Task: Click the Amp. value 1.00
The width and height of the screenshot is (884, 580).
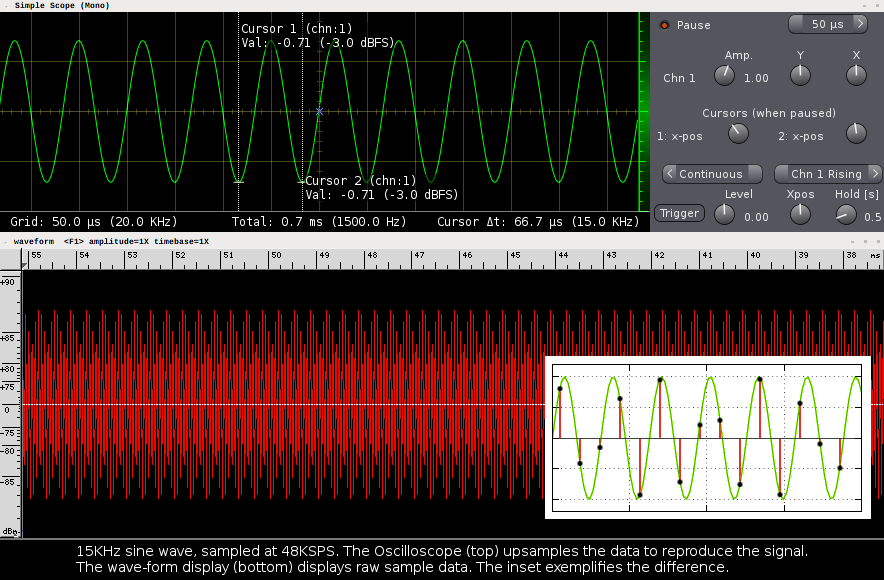Action: [756, 78]
